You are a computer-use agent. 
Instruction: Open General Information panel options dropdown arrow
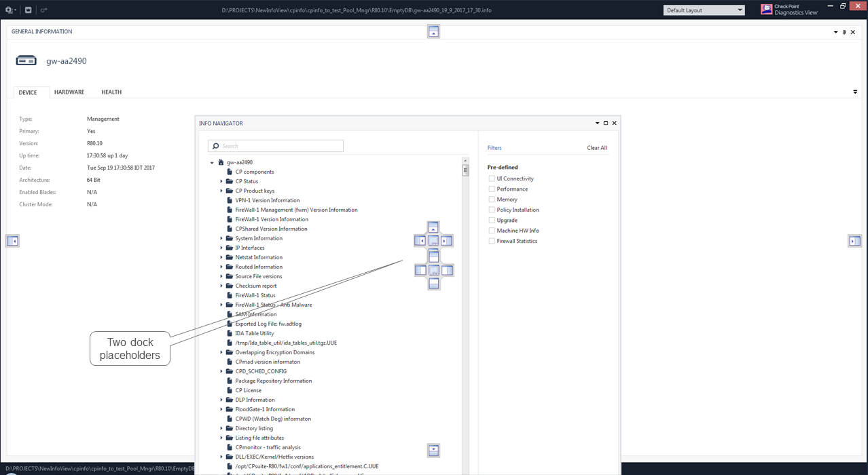point(836,32)
